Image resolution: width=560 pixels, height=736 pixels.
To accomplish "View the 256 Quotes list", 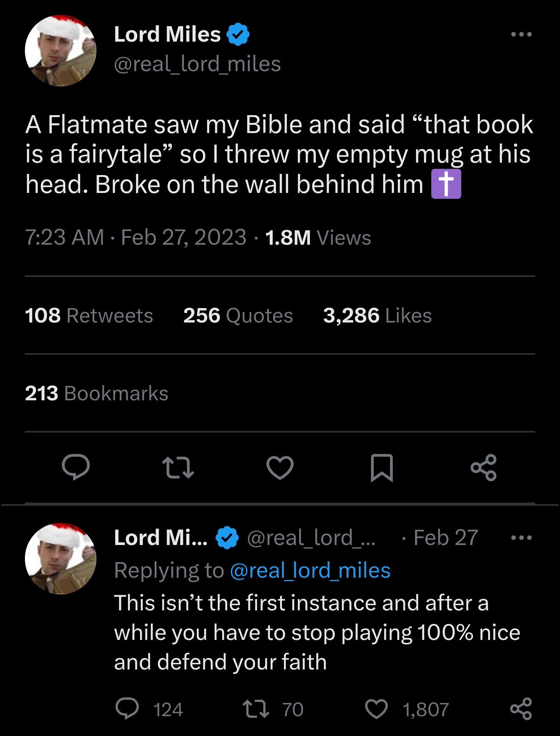I will pos(238,315).
